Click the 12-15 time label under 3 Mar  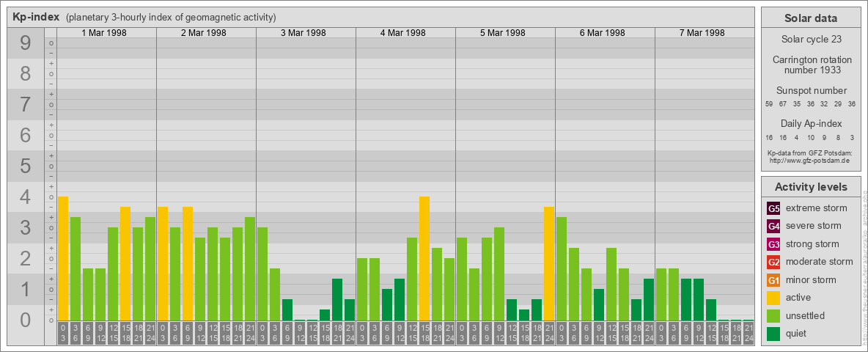(x=312, y=333)
